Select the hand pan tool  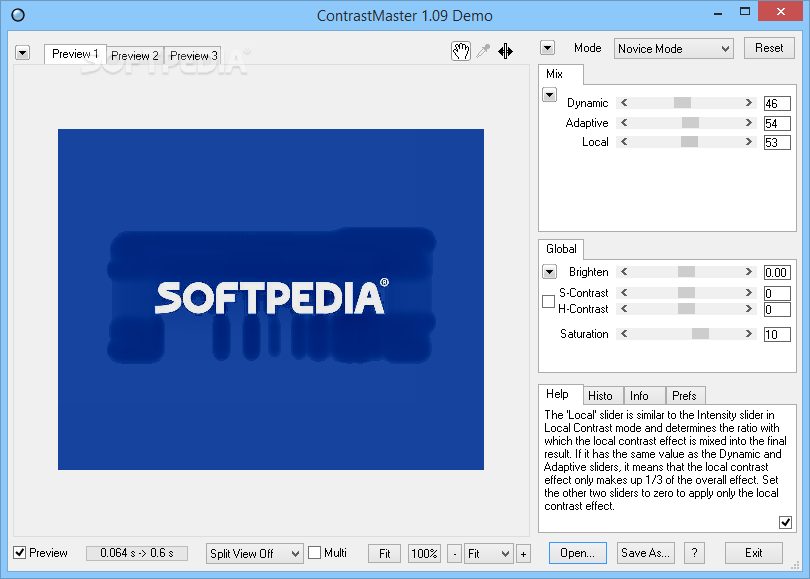point(461,51)
